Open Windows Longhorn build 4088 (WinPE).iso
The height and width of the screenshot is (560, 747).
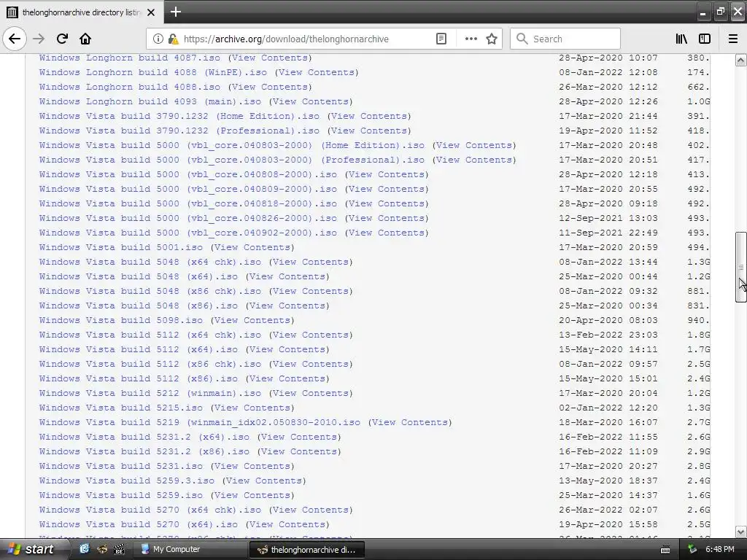coord(153,72)
